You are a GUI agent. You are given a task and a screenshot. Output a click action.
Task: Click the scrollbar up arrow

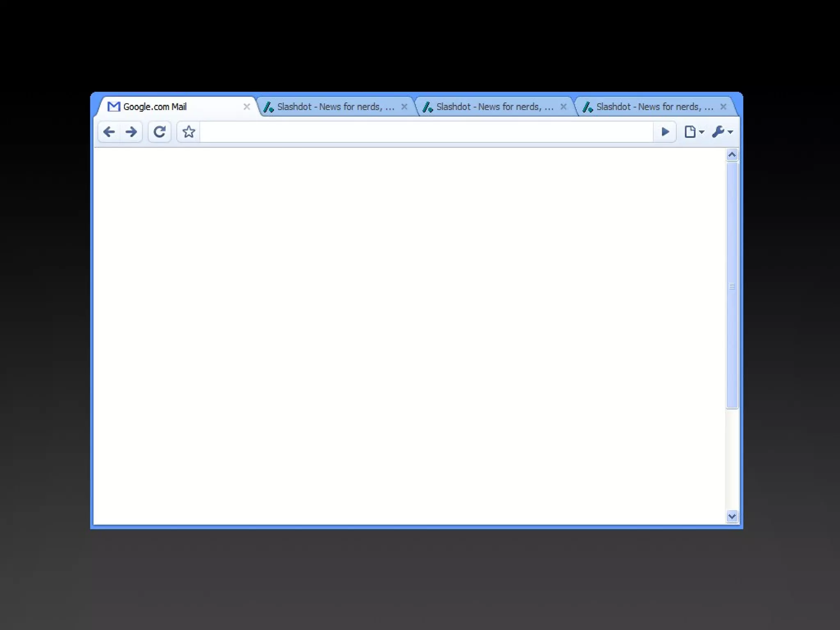point(732,155)
